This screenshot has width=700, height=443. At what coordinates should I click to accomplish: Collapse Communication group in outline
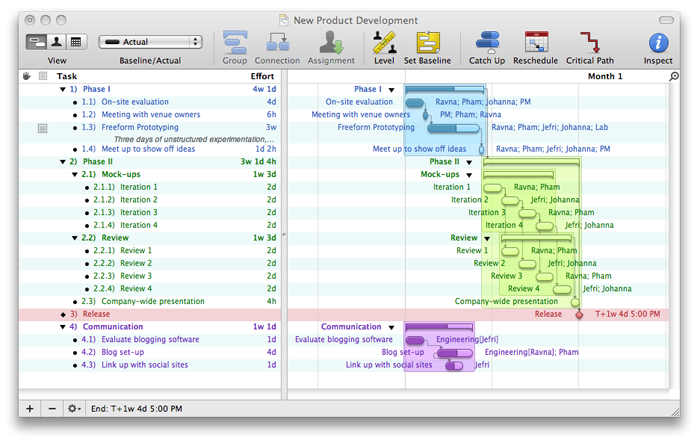click(x=63, y=327)
